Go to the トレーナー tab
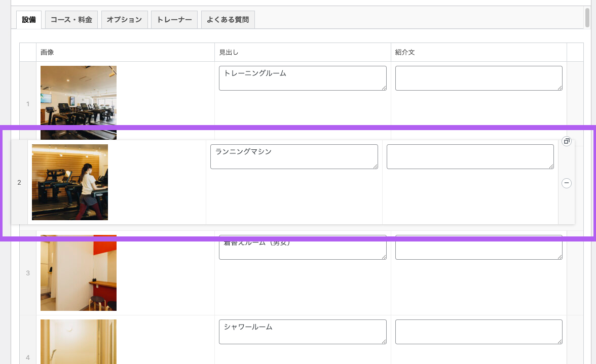 tap(174, 20)
